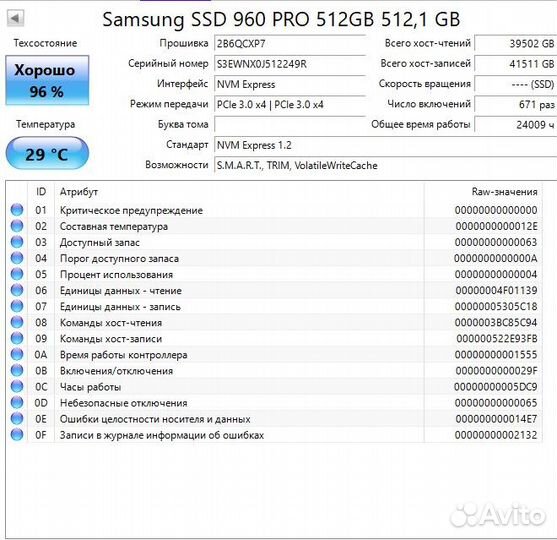Click the total host writes value 41511 GB
The image size is (557, 540).
click(516, 64)
